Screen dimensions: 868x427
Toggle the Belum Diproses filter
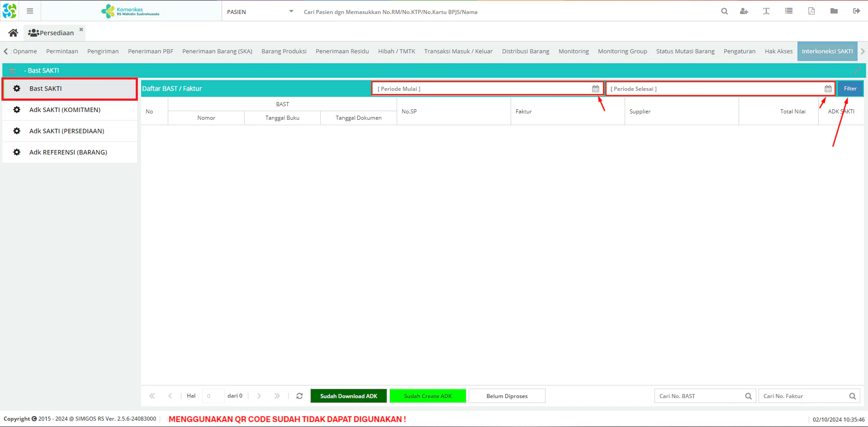507,396
